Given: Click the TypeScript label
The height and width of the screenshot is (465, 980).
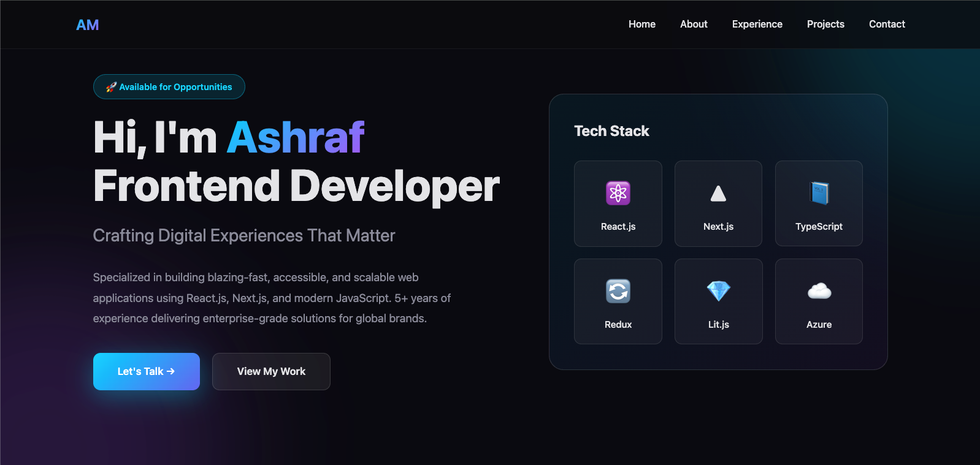Looking at the screenshot, I should [819, 227].
